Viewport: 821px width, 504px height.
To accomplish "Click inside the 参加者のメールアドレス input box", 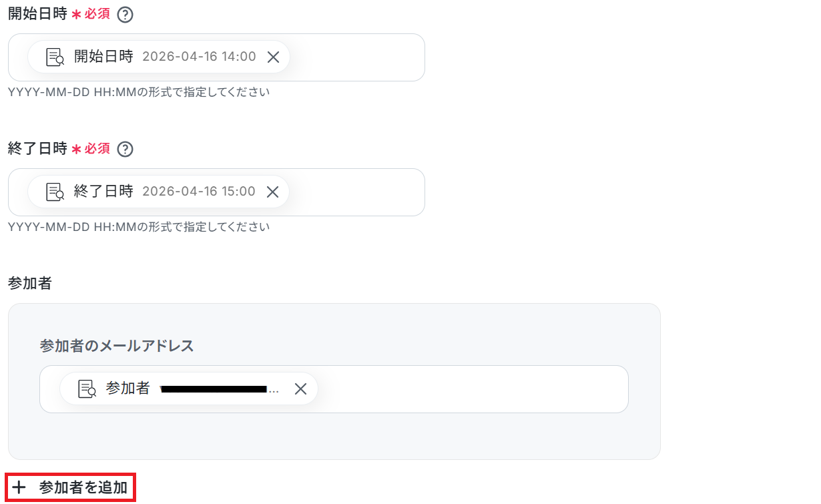I will (467, 389).
